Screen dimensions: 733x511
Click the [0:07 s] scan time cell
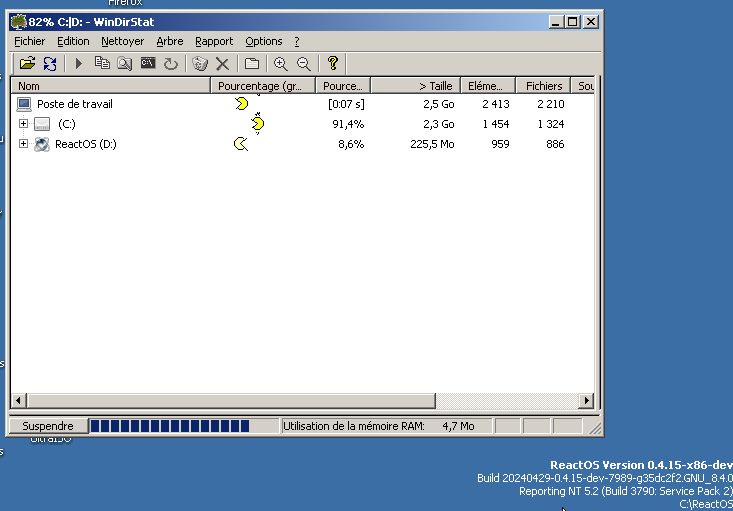346,104
